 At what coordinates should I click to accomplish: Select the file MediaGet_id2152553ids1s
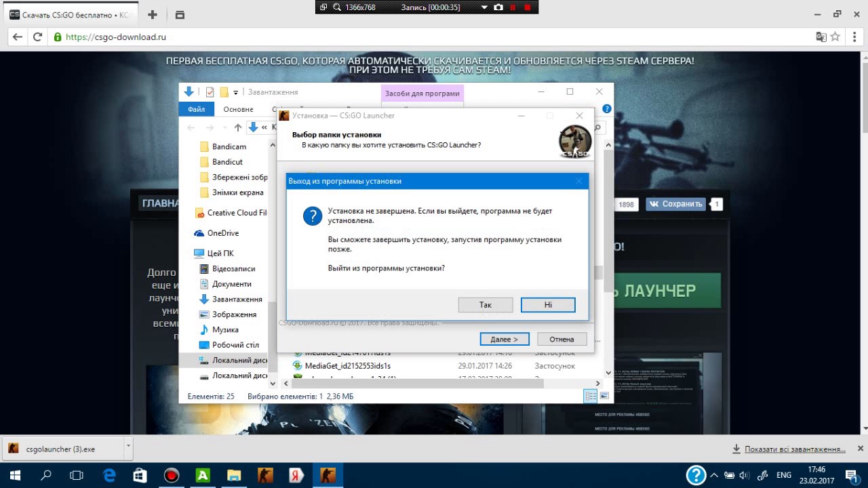click(x=348, y=366)
